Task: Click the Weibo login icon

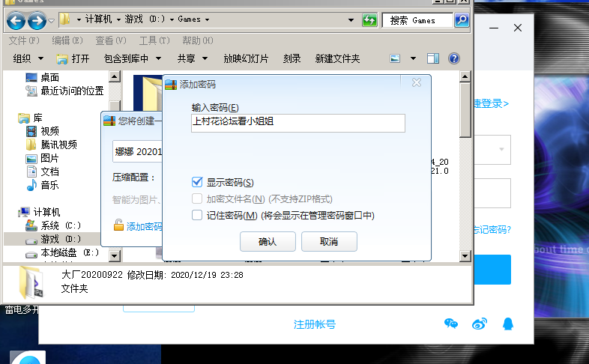Action: 480,324
